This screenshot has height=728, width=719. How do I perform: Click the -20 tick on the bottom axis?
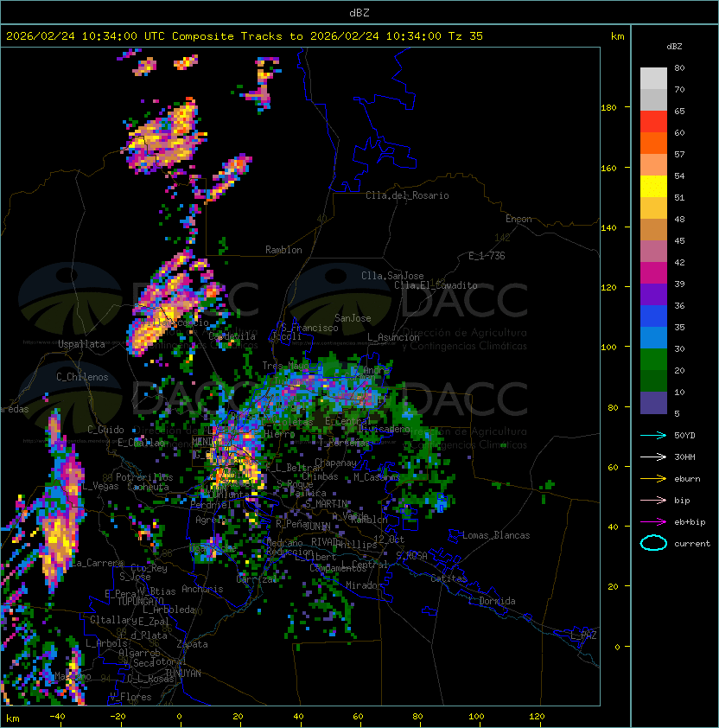pos(118,717)
